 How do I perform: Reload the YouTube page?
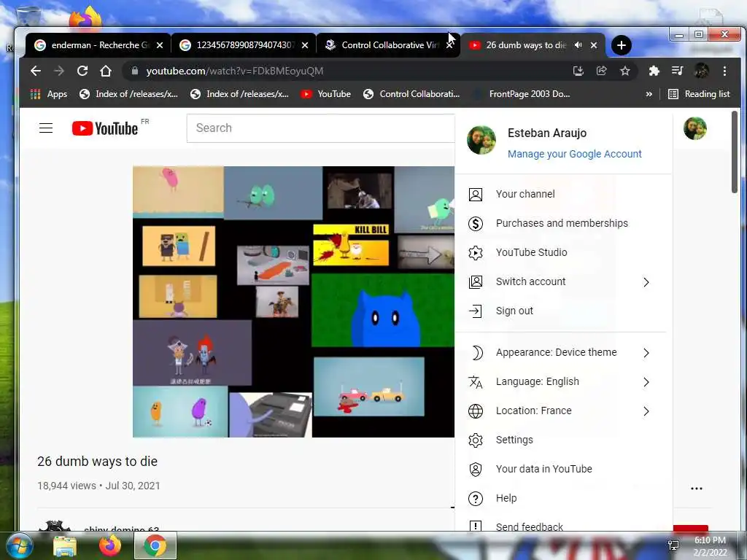pos(82,71)
